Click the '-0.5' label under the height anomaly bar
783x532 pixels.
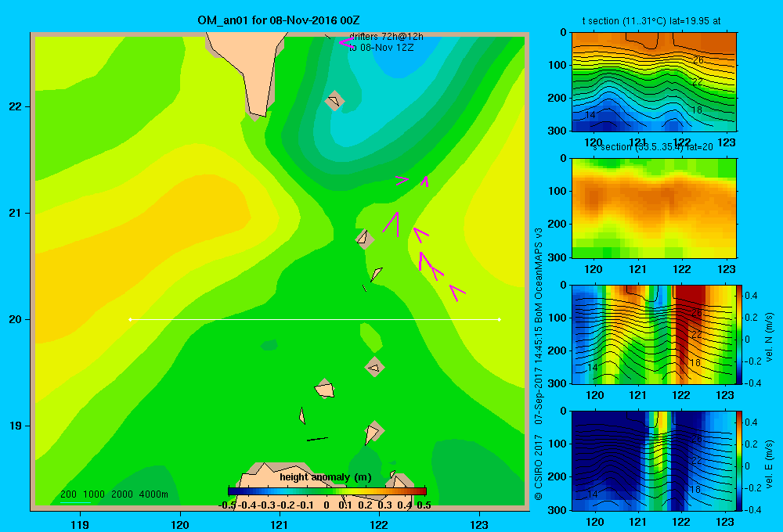tap(227, 505)
